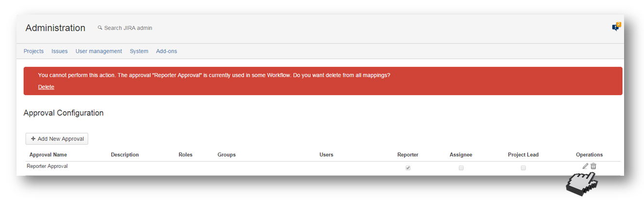
Task: Toggle the Reporter checkbox for Reporter Approval
Action: point(408,168)
